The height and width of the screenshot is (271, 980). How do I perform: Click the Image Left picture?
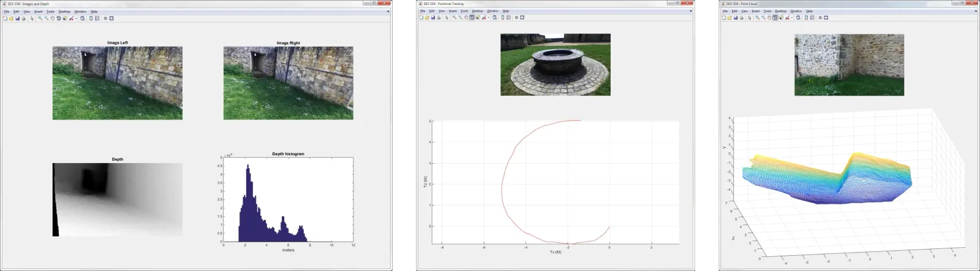[x=117, y=83]
